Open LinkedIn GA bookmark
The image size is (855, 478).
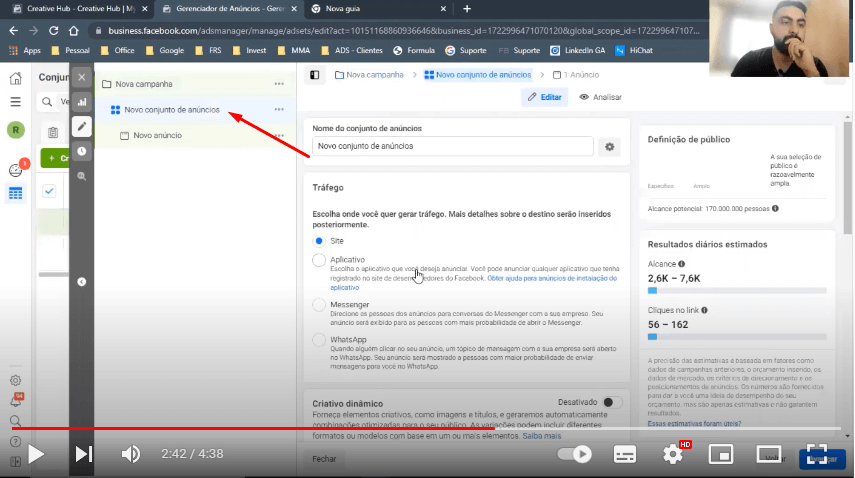click(577, 50)
